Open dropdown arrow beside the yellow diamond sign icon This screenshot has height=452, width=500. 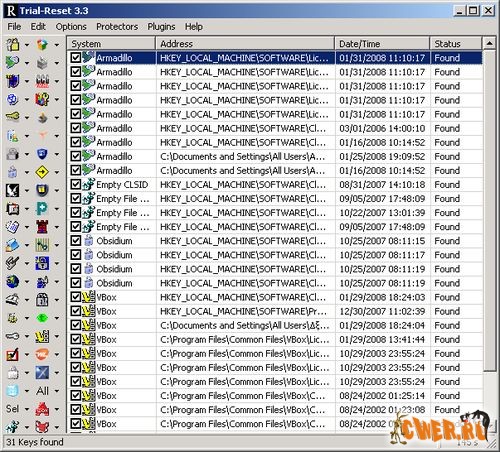[x=57, y=172]
